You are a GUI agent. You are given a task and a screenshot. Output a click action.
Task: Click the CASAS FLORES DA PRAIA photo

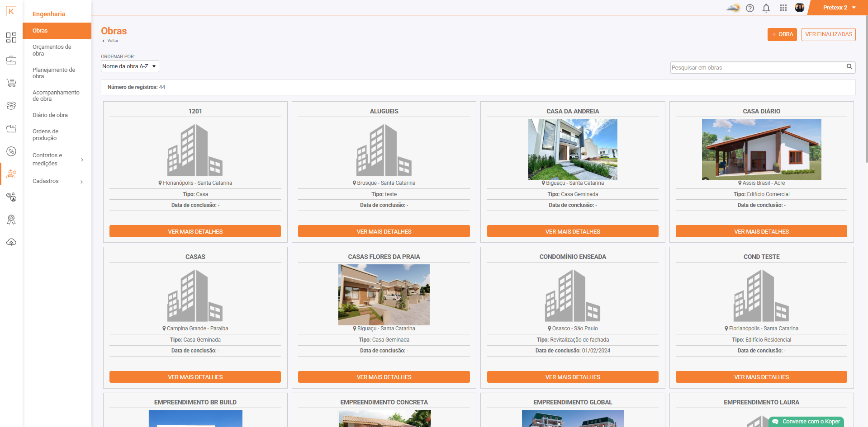coord(384,295)
